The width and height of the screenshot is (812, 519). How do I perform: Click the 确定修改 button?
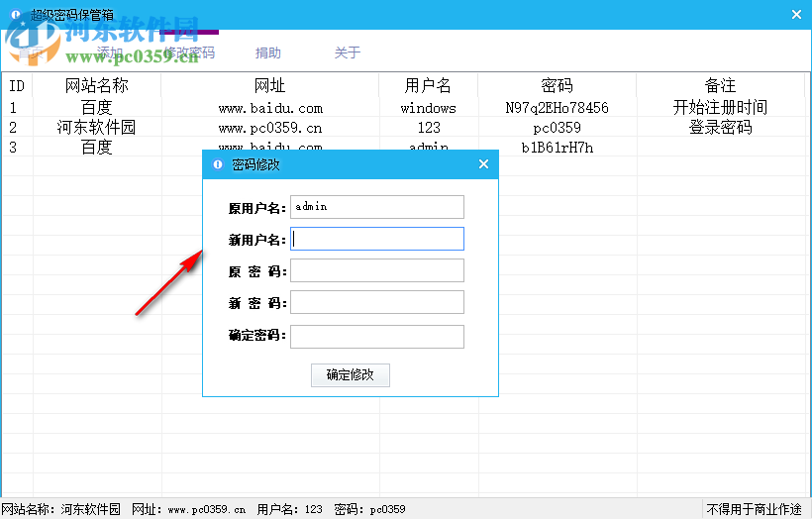coord(351,375)
